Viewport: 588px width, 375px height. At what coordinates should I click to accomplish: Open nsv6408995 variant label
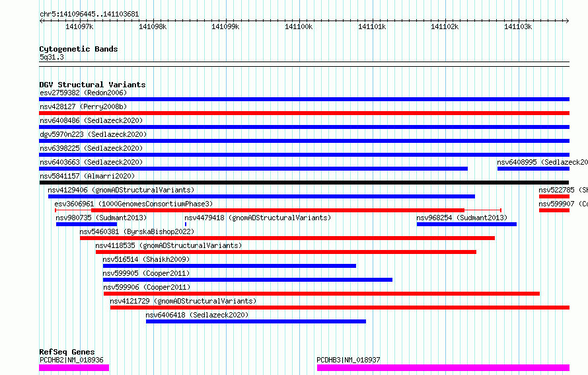(x=542, y=162)
